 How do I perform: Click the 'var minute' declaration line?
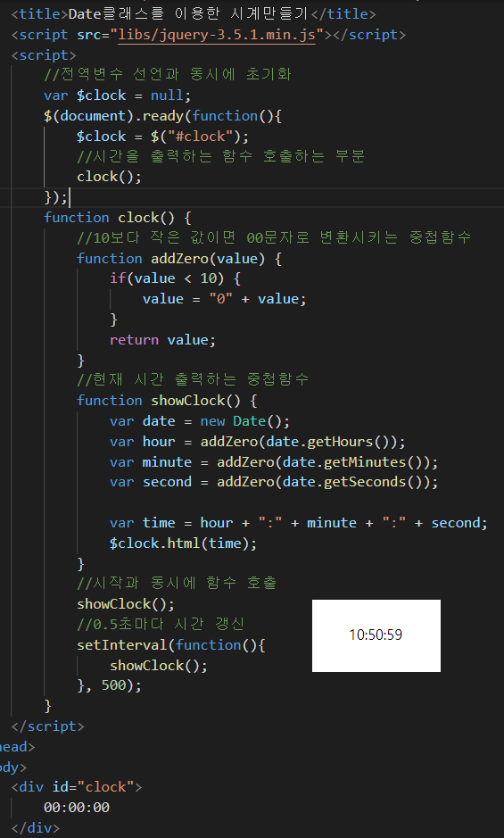coord(274,462)
